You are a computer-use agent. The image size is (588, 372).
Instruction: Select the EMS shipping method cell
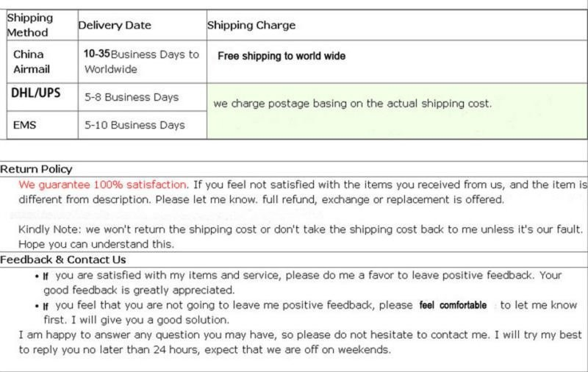[43, 125]
